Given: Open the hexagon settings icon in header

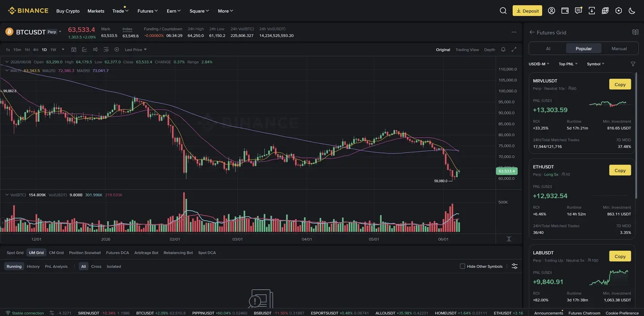Looking at the screenshot, I should (x=619, y=11).
